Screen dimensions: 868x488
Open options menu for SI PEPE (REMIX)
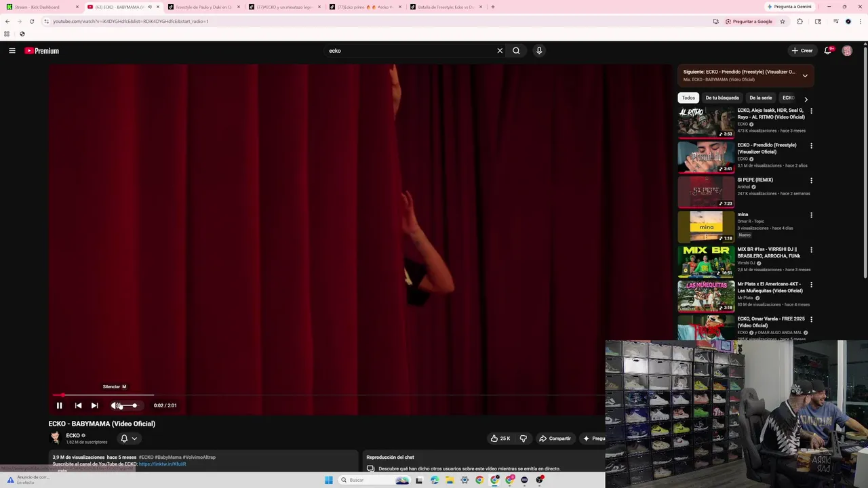(811, 180)
